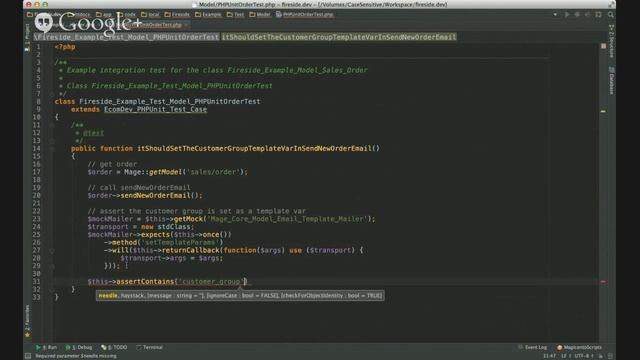The image size is (640, 360).
Task: Open the Event Log button
Action: point(532,347)
